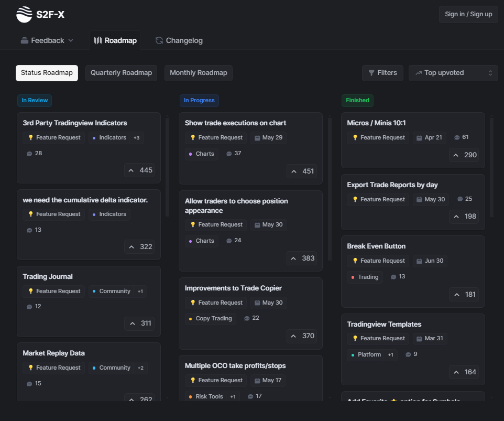The width and height of the screenshot is (504, 421).
Task: Click the +2 tags on Market Replay Data card
Action: tap(140, 368)
